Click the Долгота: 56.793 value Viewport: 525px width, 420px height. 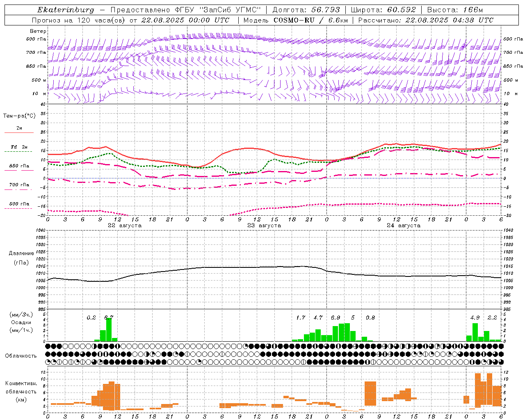(x=306, y=10)
